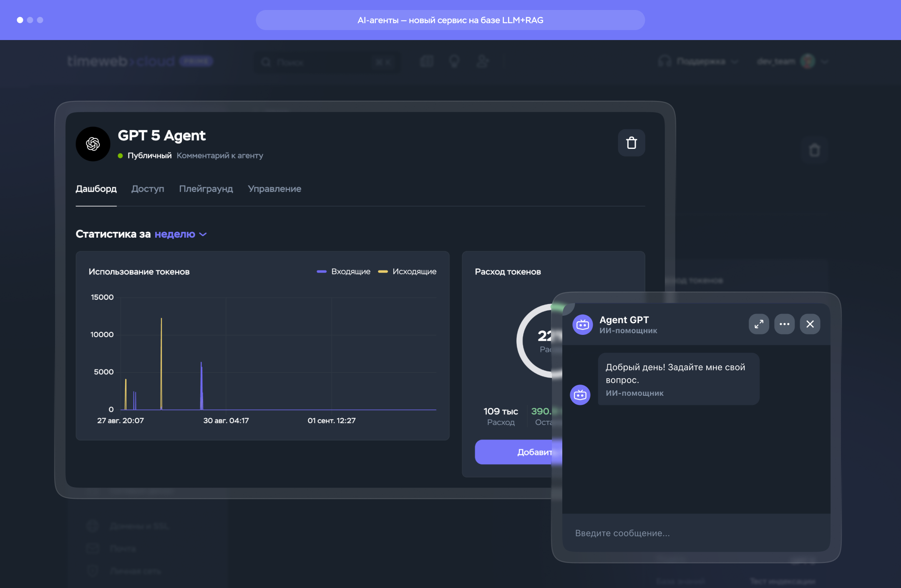Expand the Agent GPT chat widget
Screen dimensions: 901x588
[x=759, y=324]
